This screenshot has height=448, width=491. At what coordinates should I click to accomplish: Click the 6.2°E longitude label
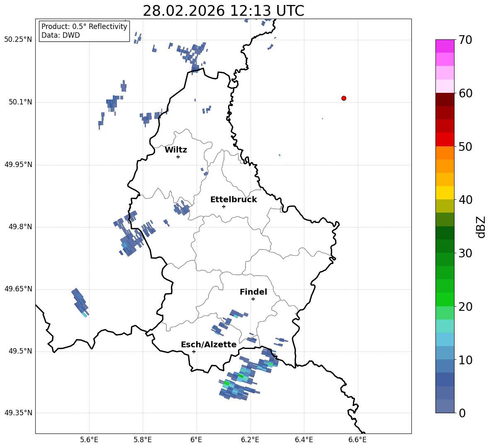coord(250,440)
